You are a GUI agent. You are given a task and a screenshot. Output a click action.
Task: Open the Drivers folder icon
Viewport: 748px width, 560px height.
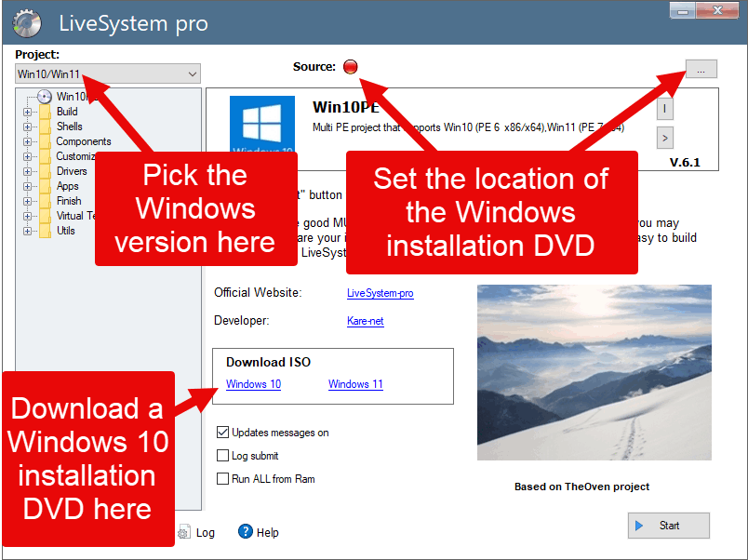(x=46, y=171)
